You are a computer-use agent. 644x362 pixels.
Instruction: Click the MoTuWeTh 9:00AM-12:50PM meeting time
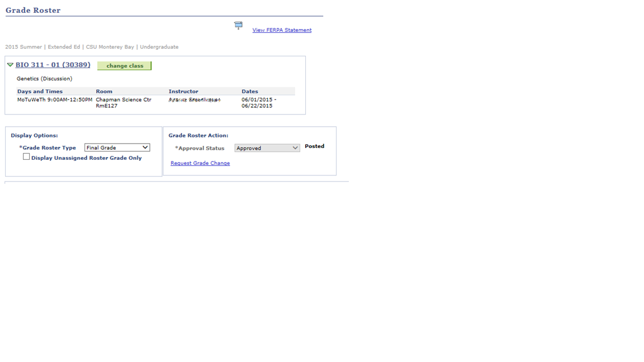pyautogui.click(x=55, y=99)
